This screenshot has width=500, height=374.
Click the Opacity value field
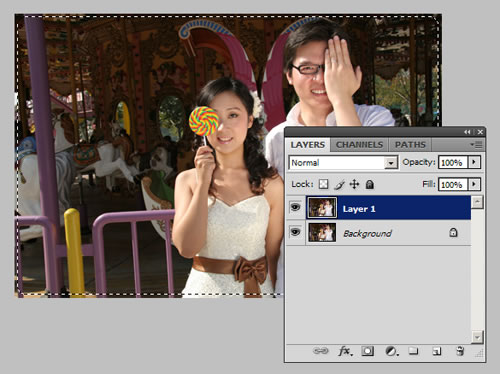(x=453, y=162)
